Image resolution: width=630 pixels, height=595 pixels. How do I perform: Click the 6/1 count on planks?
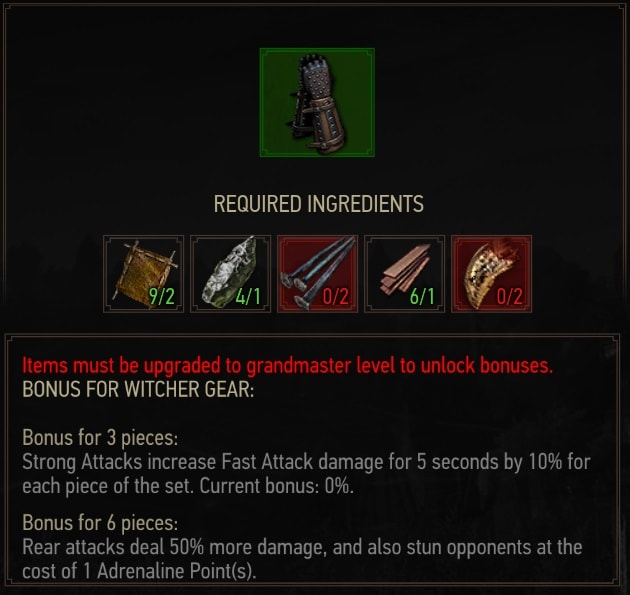coord(422,296)
